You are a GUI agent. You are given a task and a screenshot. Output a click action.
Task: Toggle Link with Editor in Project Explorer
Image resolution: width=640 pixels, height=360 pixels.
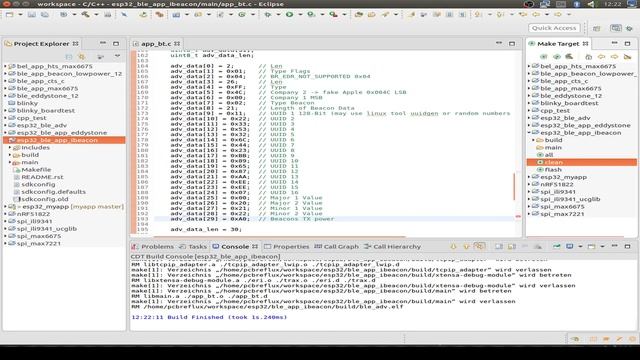[x=82, y=57]
